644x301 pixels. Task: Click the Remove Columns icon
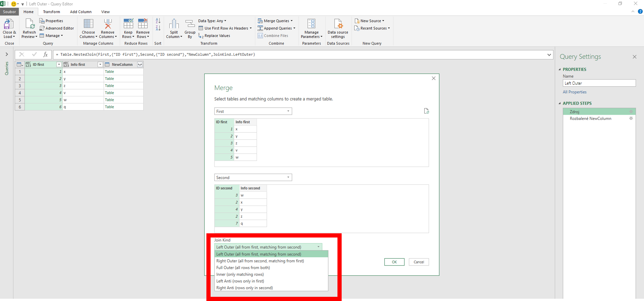point(108,24)
